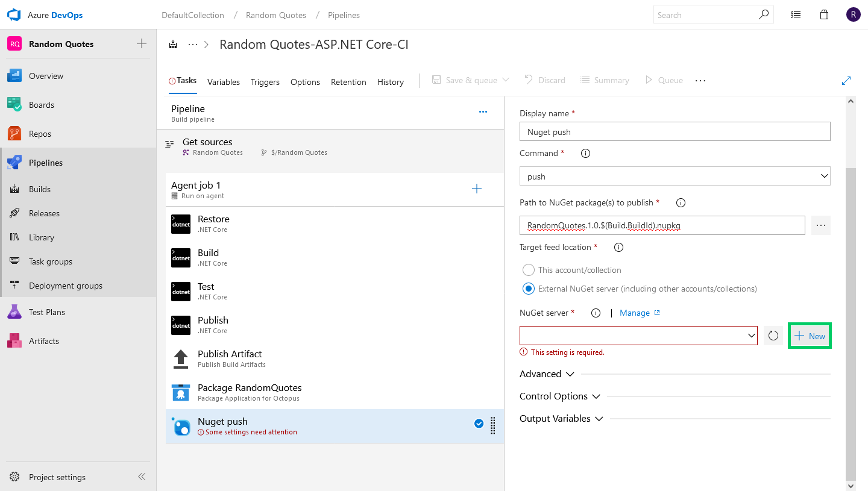Image resolution: width=868 pixels, height=491 pixels.
Task: Show info for Path to NuGet package
Action: click(681, 203)
